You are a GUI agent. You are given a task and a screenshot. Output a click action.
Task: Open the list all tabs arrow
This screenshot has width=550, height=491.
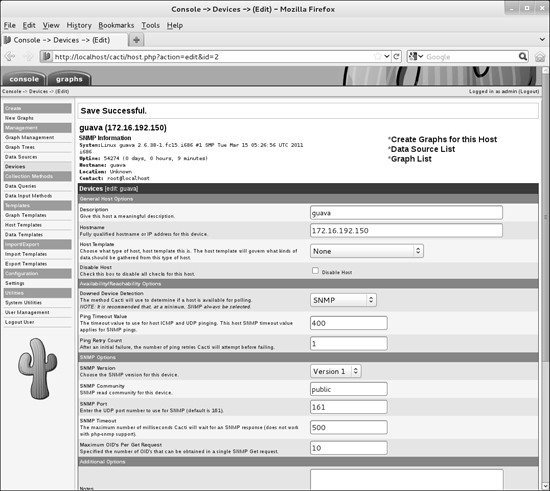542,39
